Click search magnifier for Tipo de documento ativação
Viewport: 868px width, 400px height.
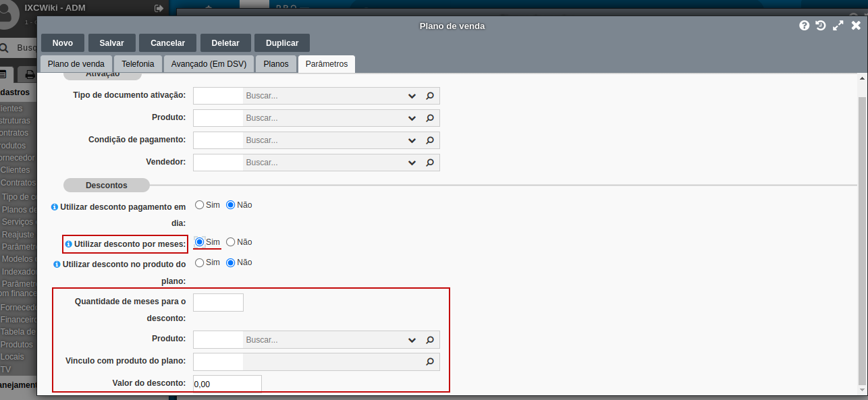coord(429,96)
